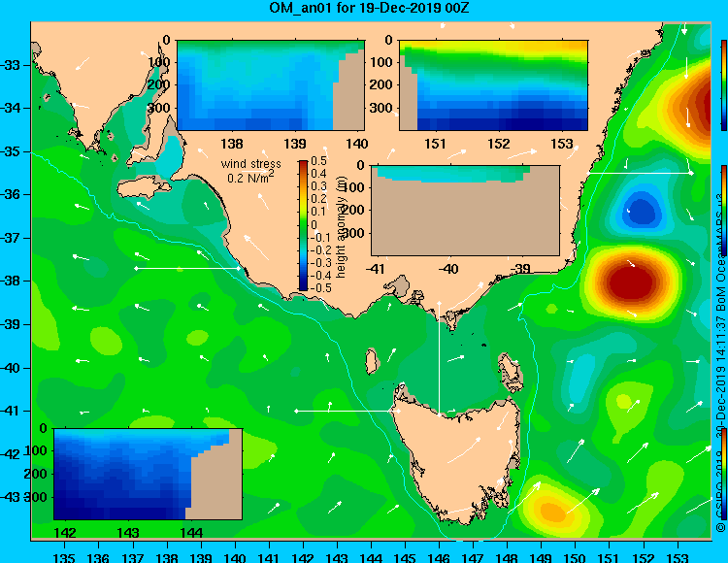Click the '-0.5' bottom value of height anomaly colorbar
728x563 pixels.
pyautogui.click(x=320, y=287)
